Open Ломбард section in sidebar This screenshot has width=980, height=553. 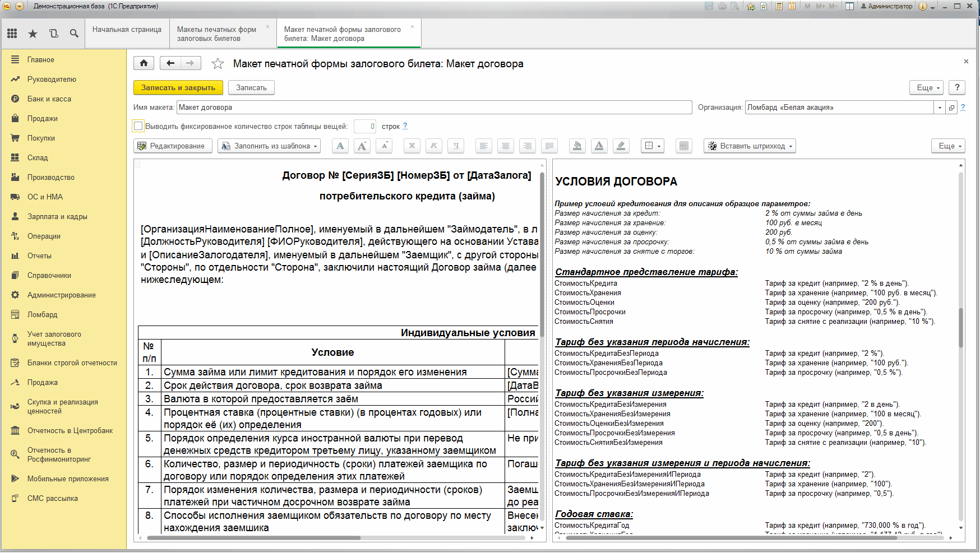pyautogui.click(x=43, y=314)
